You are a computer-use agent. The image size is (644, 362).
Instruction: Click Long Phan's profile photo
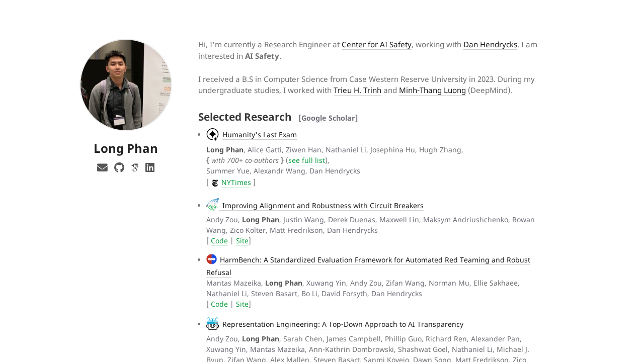[x=126, y=85]
